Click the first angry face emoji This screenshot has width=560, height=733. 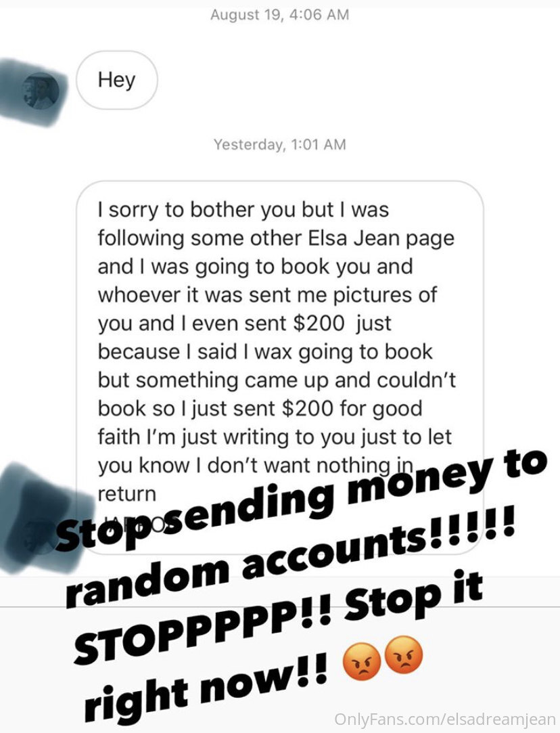point(363,664)
